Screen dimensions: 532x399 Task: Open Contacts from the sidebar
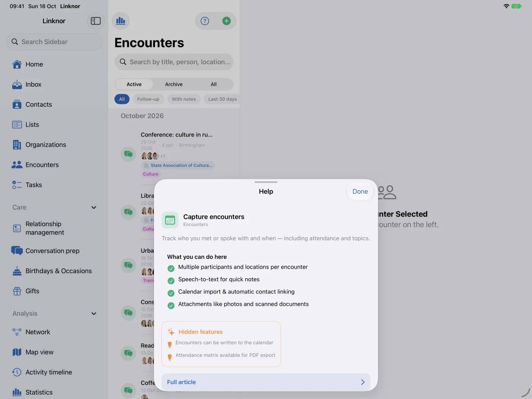[x=54, y=104]
